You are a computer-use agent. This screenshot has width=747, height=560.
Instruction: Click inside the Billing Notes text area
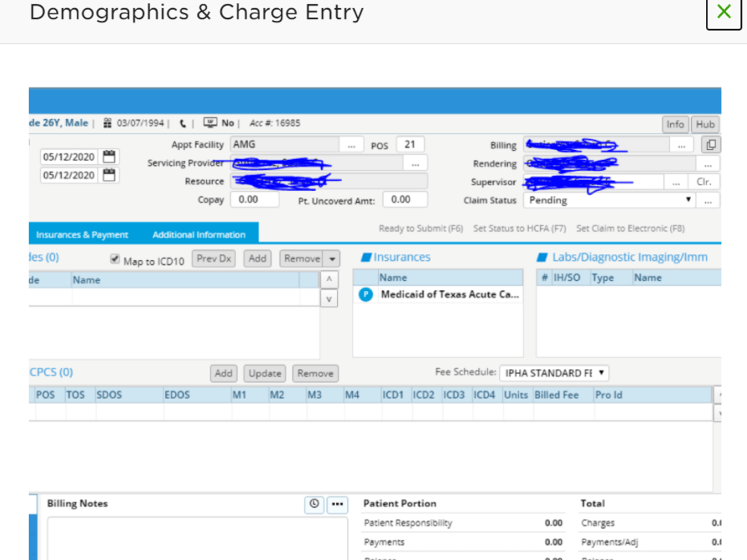(197, 538)
